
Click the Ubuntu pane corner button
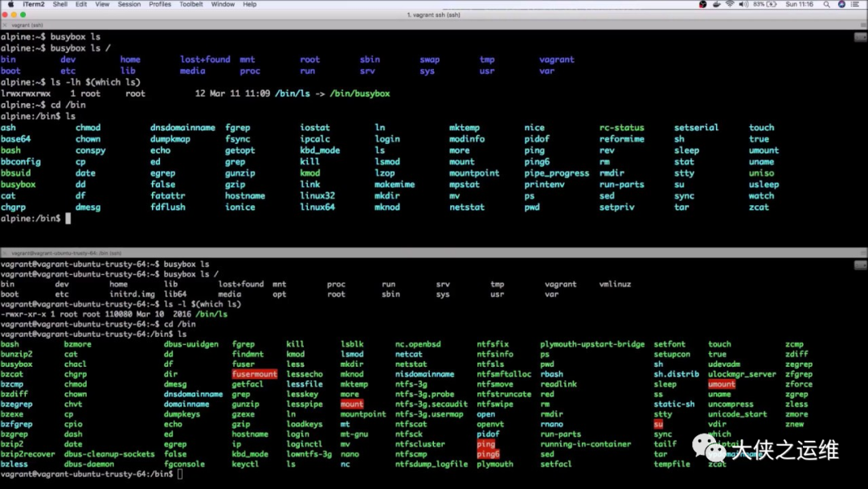pyautogui.click(x=860, y=265)
